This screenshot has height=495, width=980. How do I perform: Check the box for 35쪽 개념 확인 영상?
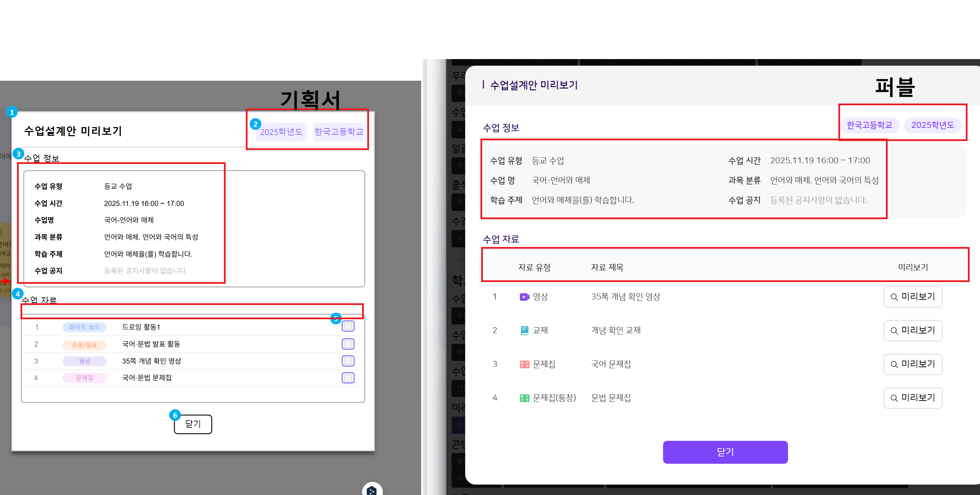pos(348,361)
